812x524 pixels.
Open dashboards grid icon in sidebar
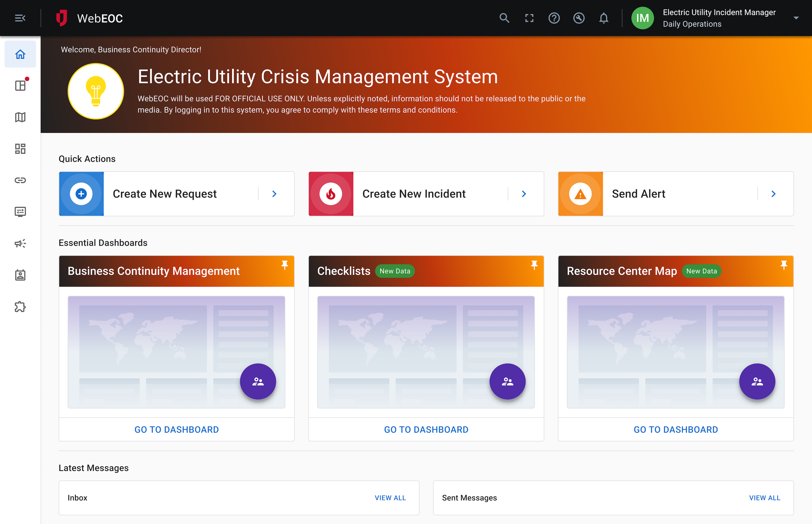[x=20, y=149]
